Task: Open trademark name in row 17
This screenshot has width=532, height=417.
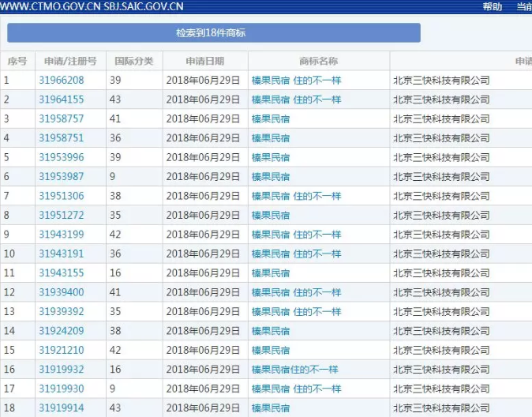Action: 296,389
